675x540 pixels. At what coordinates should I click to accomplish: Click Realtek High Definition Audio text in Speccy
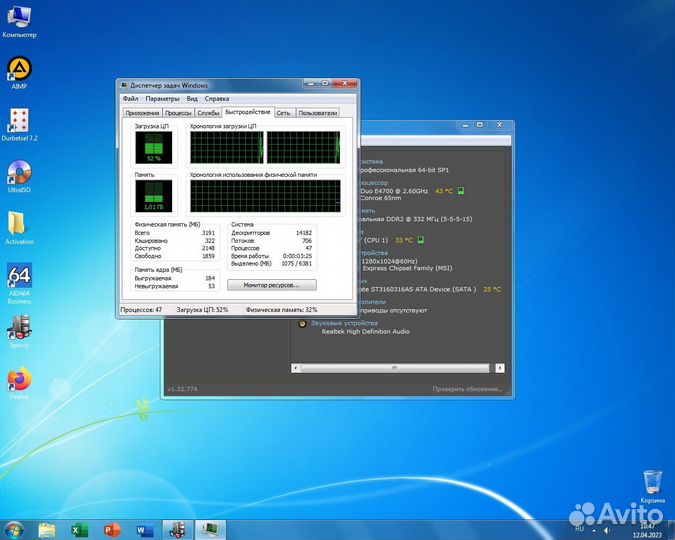click(x=365, y=332)
